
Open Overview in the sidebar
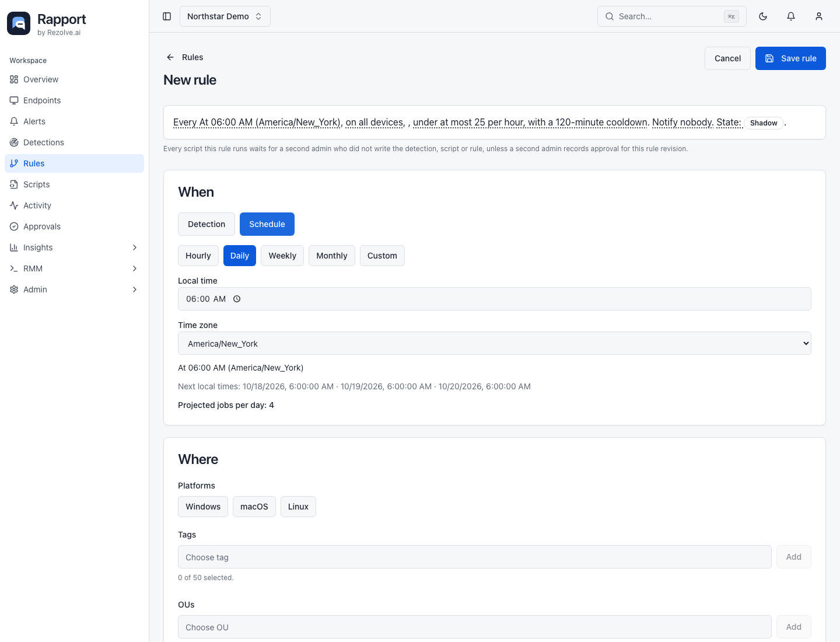click(x=74, y=79)
